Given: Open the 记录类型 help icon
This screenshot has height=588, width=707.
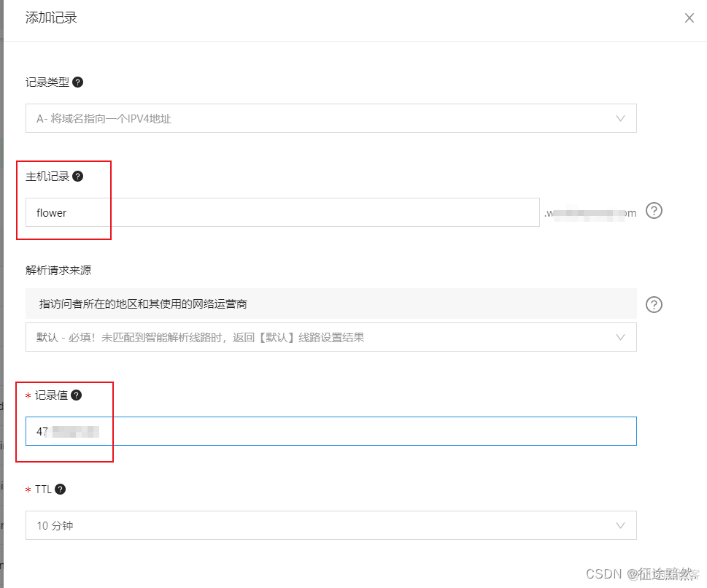Looking at the screenshot, I should pos(77,82).
